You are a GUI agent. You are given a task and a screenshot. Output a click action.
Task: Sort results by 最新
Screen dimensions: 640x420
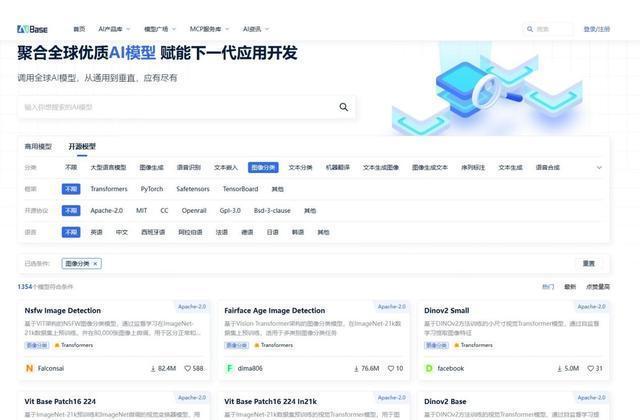[x=570, y=287]
